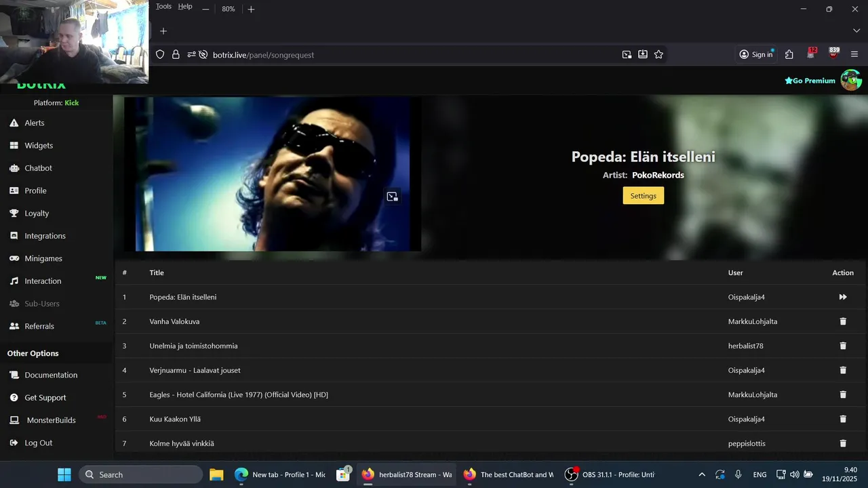This screenshot has height=488, width=868.
Task: Click the taskbar Search box
Action: coord(140,474)
